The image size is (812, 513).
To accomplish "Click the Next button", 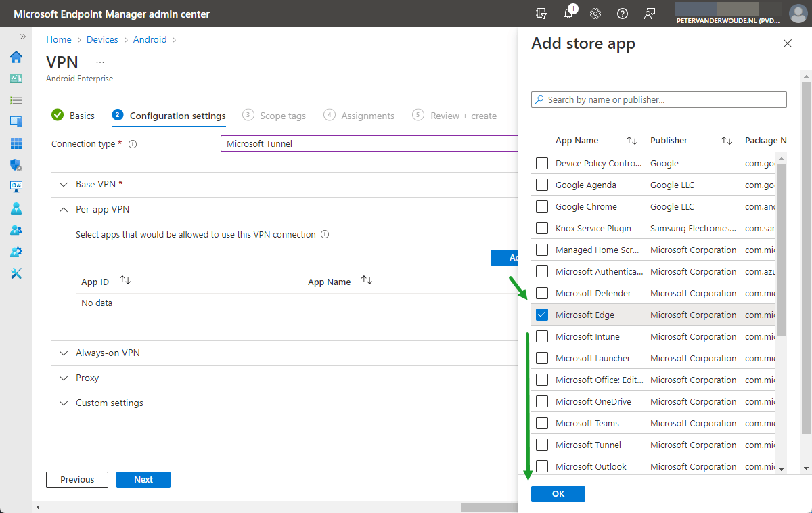I will click(x=143, y=480).
